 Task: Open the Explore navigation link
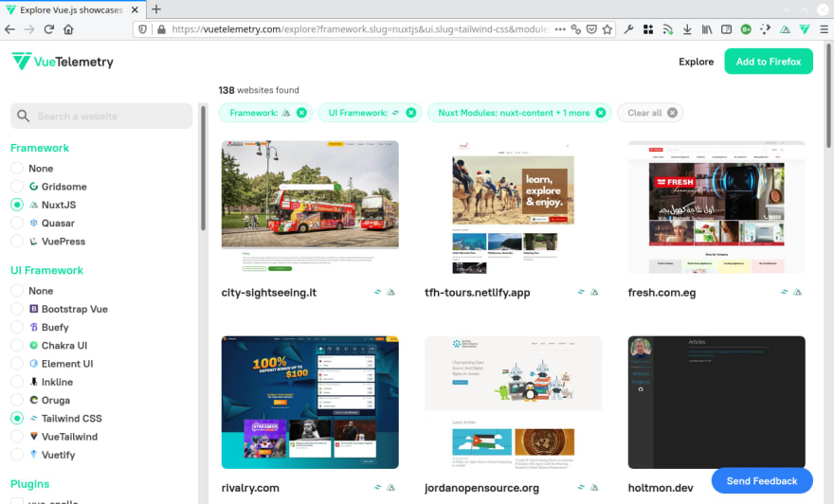coord(696,62)
